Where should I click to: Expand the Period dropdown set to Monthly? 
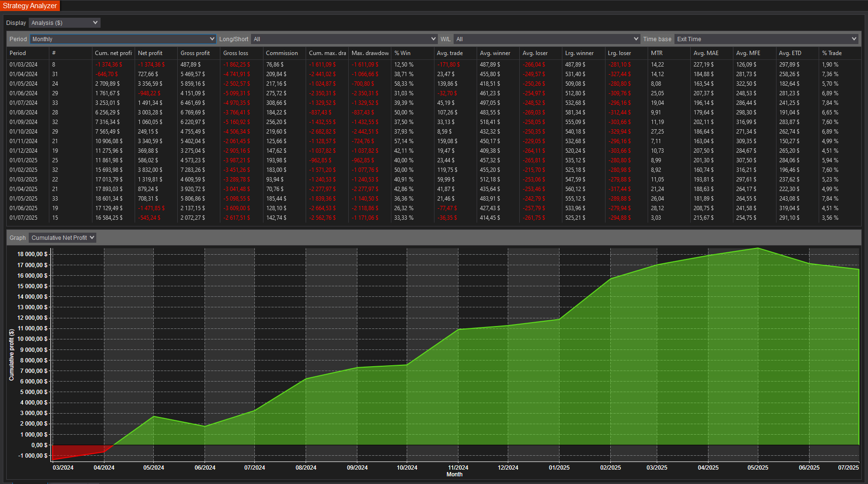(123, 39)
